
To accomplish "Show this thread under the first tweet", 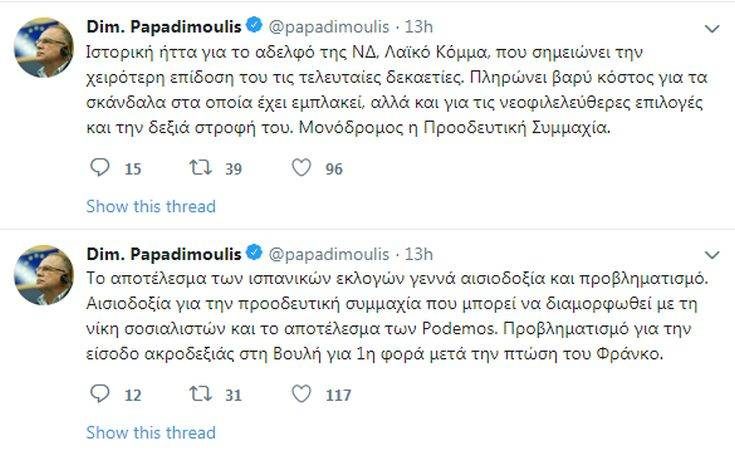I will coord(151,206).
